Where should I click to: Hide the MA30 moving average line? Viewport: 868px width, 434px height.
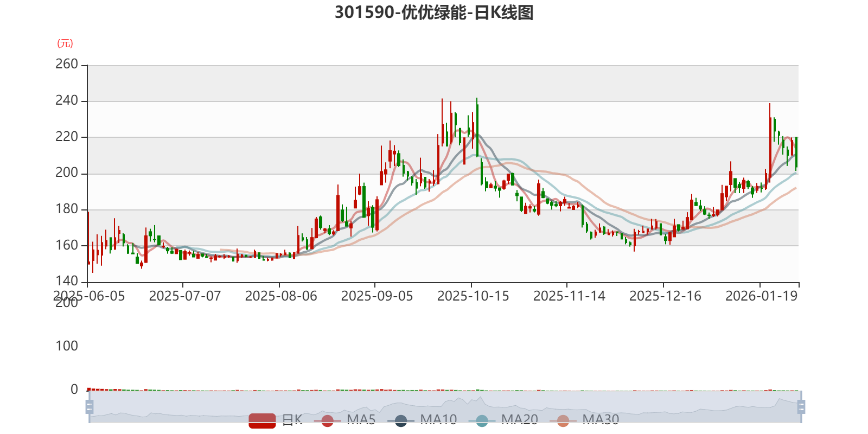(x=584, y=420)
